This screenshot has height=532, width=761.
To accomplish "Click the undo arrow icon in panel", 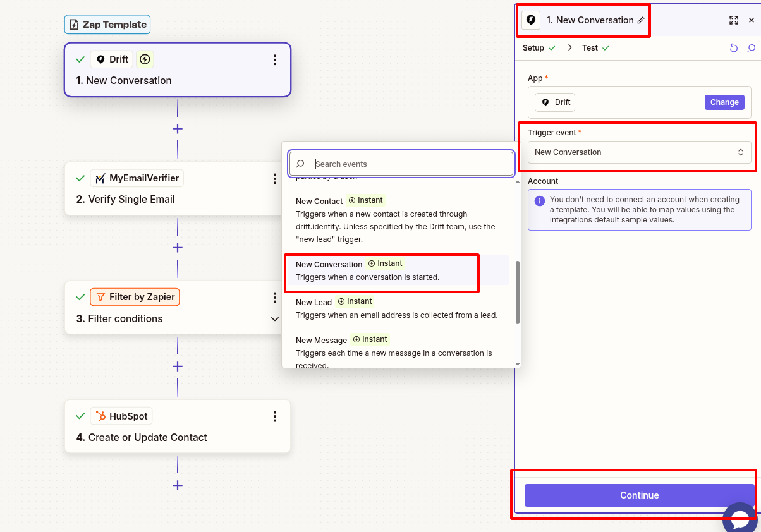I will tap(733, 48).
